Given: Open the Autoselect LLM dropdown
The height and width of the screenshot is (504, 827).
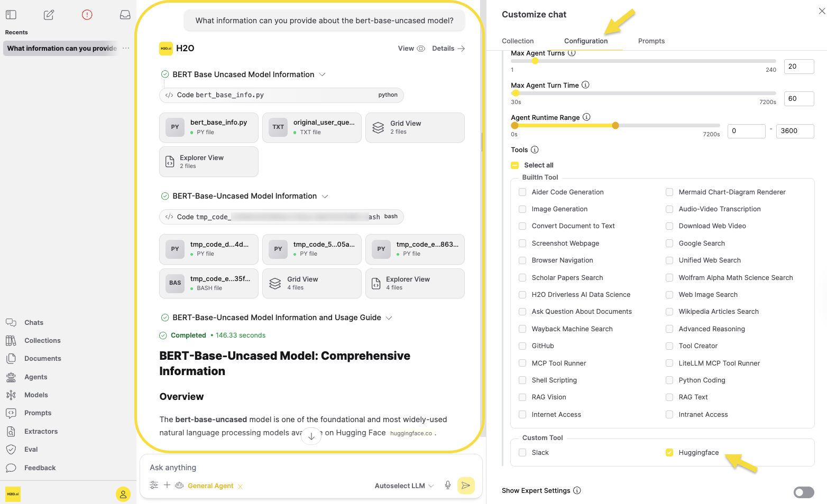Looking at the screenshot, I should pyautogui.click(x=404, y=486).
